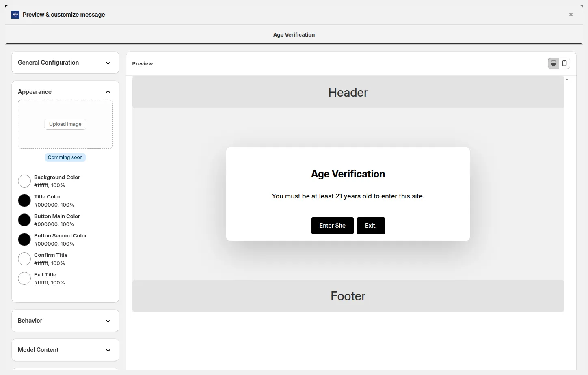This screenshot has width=588, height=375.
Task: Click the 21 years old message text
Action: point(348,196)
